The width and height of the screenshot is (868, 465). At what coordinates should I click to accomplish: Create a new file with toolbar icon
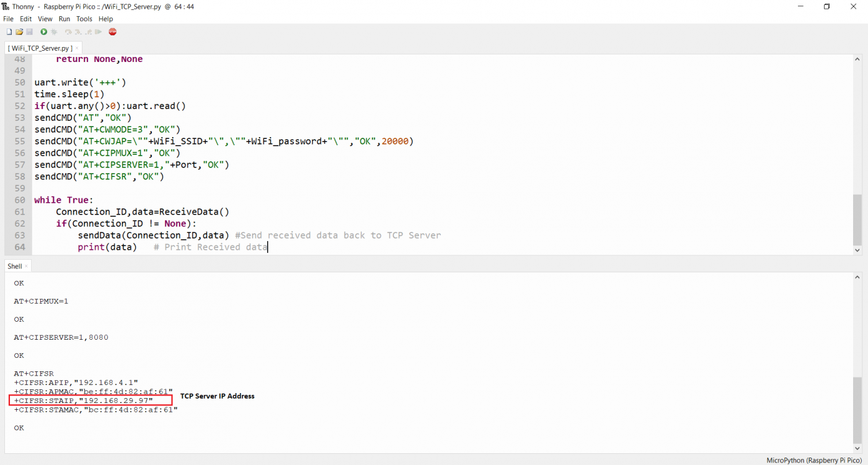tap(9, 32)
